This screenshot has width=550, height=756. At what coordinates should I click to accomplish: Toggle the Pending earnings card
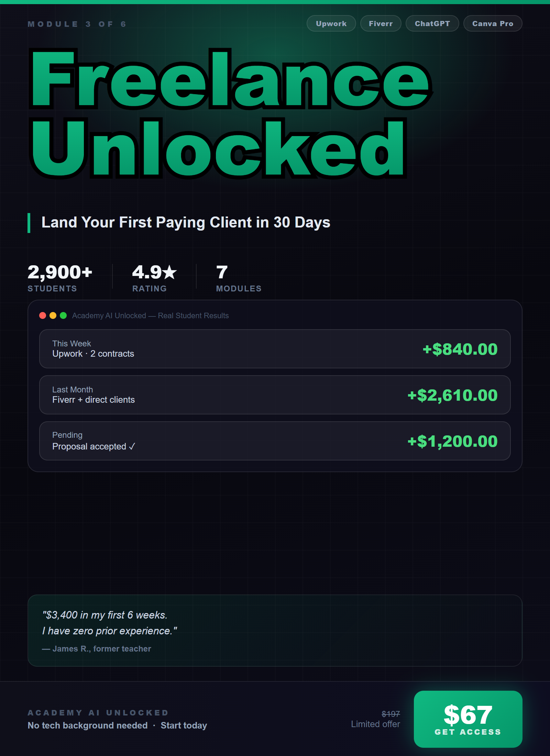(275, 441)
